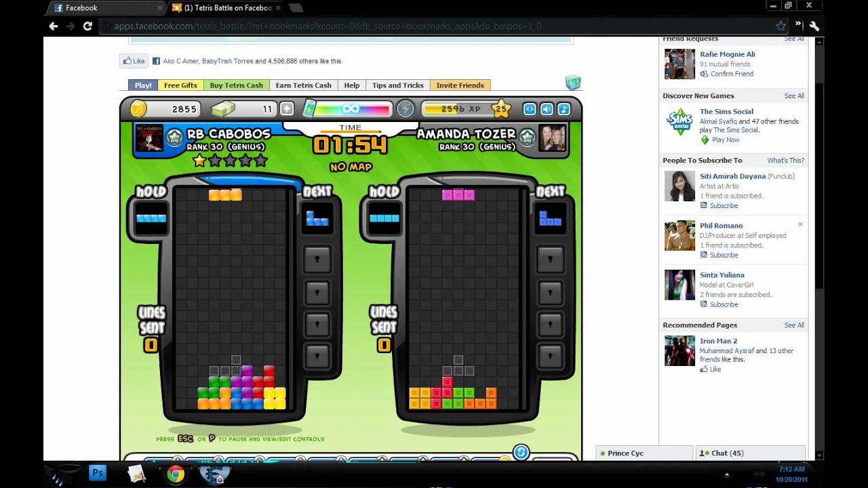Click the right player's Hold piece box
868x488 pixels.
click(384, 218)
